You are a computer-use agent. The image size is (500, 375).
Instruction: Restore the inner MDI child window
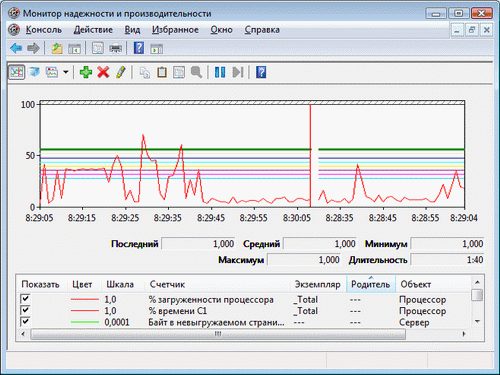(x=472, y=30)
